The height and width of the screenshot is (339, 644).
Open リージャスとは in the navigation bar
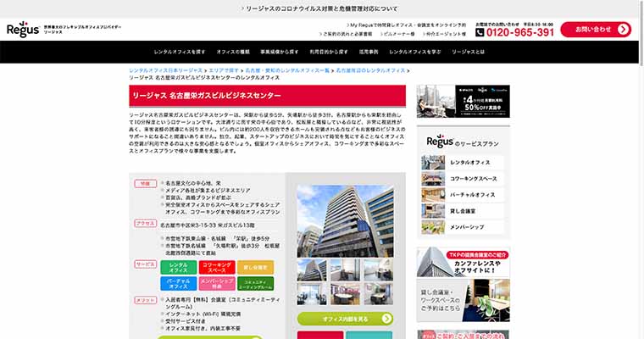tap(468, 52)
